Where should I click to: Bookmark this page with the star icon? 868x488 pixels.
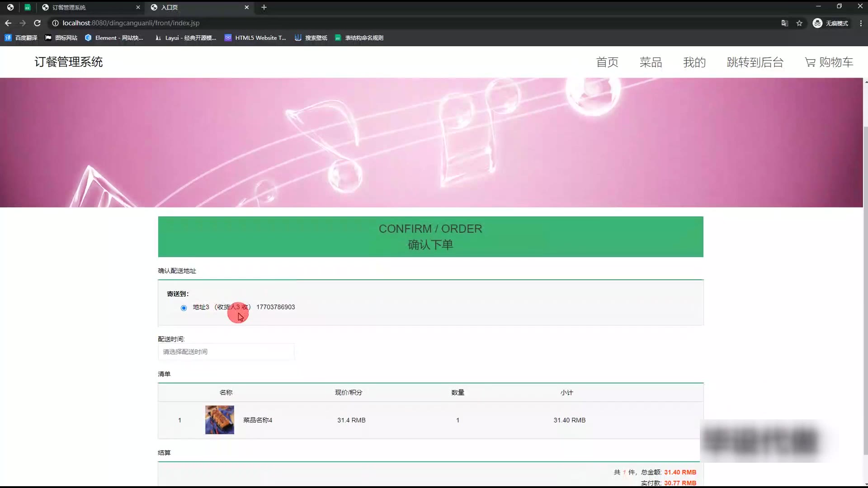(x=799, y=23)
